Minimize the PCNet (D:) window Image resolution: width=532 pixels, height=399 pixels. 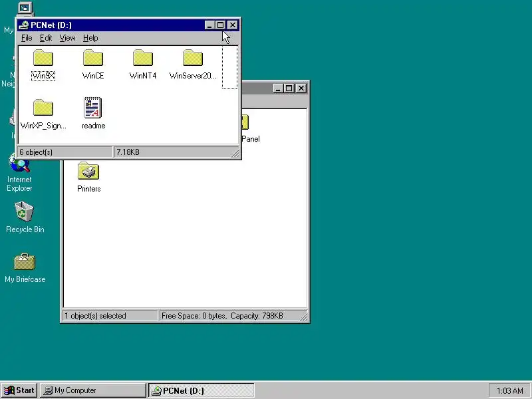pos(209,25)
